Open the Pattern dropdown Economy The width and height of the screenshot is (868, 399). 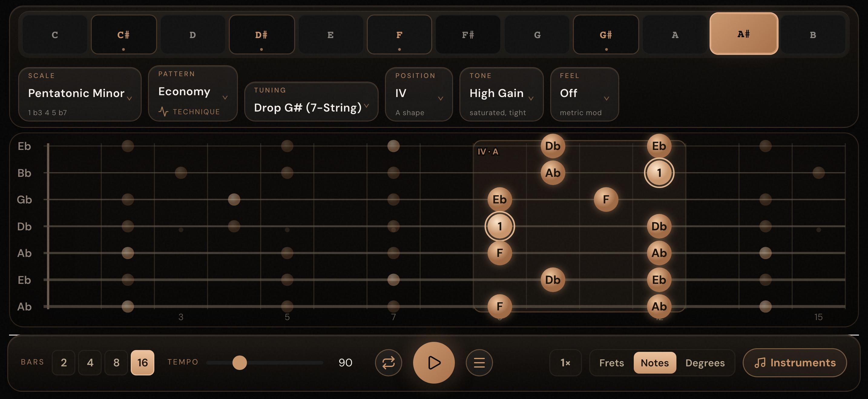193,93
